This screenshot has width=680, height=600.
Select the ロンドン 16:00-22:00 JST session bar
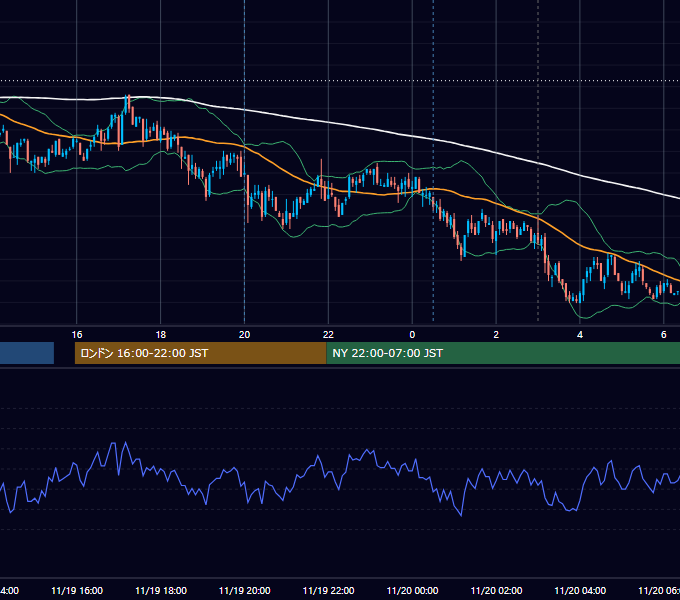tap(200, 353)
